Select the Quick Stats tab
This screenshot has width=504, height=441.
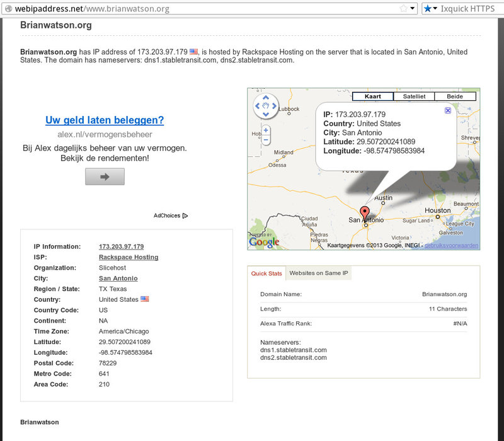tap(266, 273)
